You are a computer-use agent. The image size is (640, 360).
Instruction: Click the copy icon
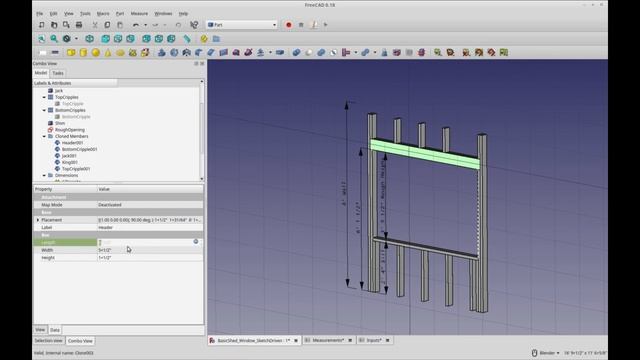[x=107, y=25]
